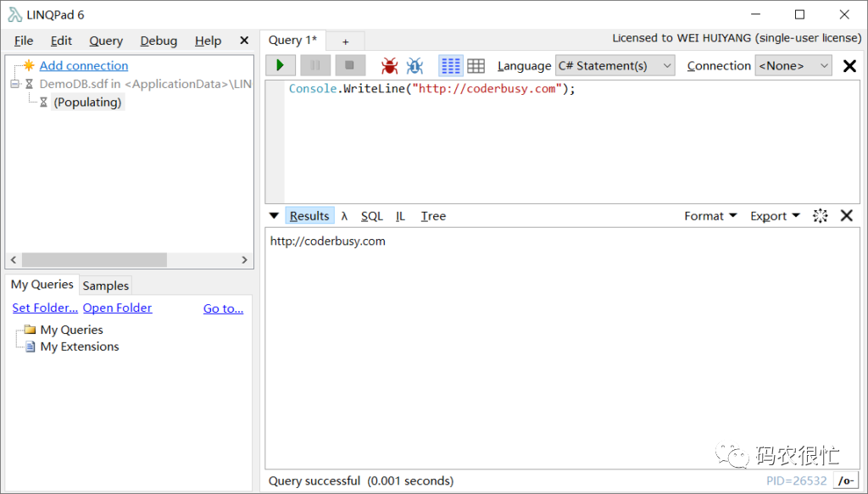Click the My Extensions document icon
Viewport: 868px width, 494px height.
(31, 347)
